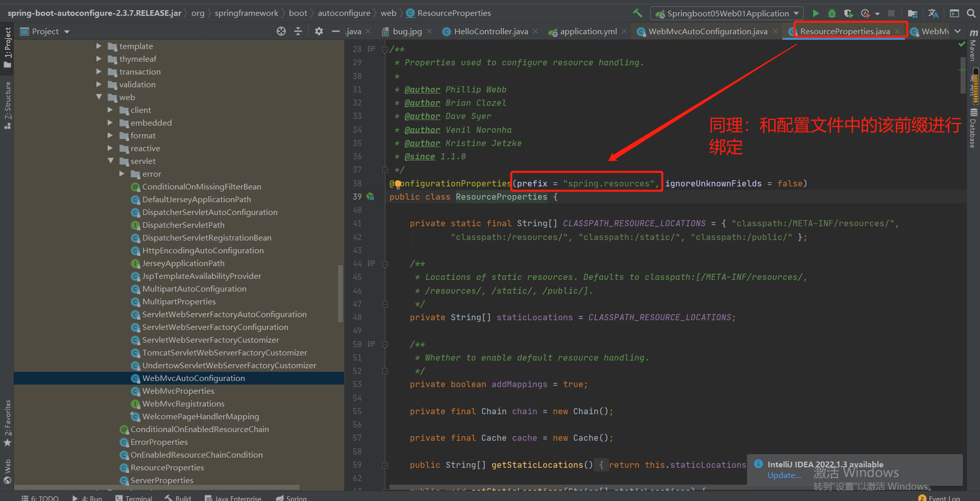The height and width of the screenshot is (501, 980).
Task: Click the autoconfigure breadcrumb
Action: [x=344, y=13]
